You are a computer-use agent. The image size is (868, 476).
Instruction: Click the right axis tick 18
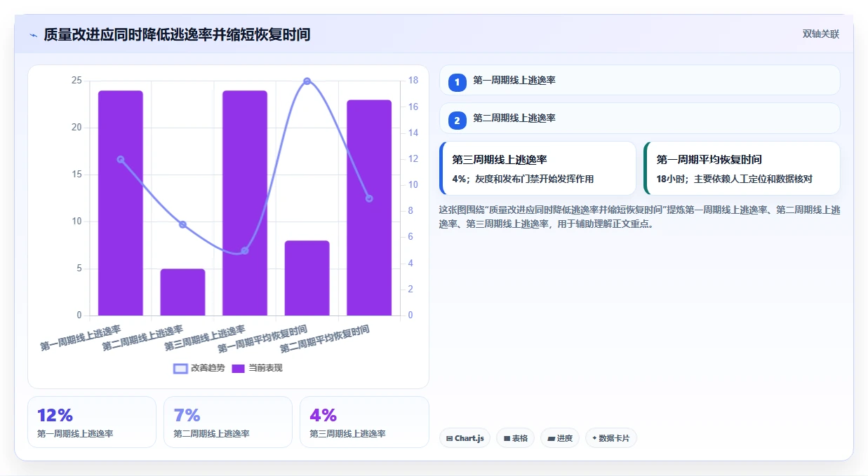tap(413, 81)
